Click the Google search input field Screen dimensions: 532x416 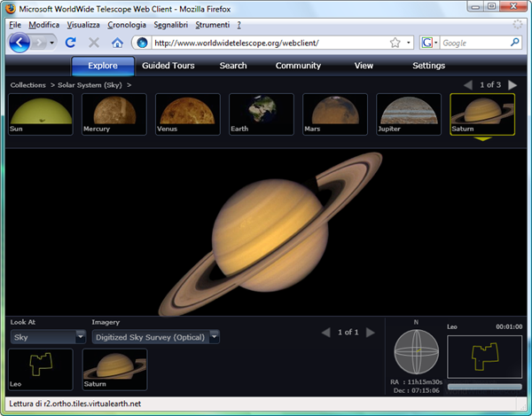click(470, 43)
